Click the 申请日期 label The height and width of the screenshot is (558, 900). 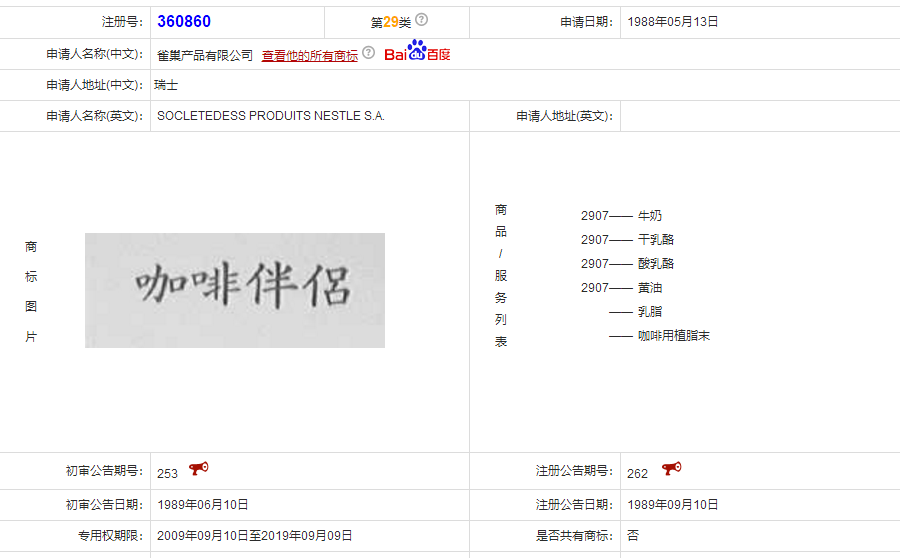[587, 22]
